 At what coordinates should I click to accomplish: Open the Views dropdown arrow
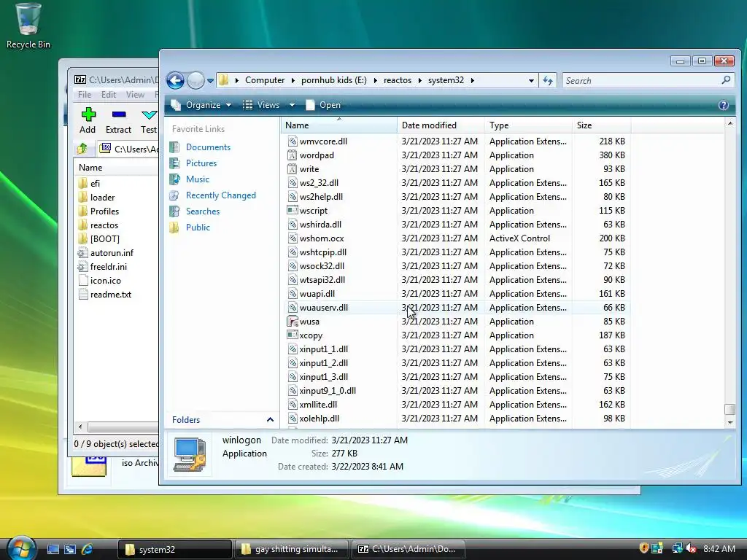pos(292,105)
